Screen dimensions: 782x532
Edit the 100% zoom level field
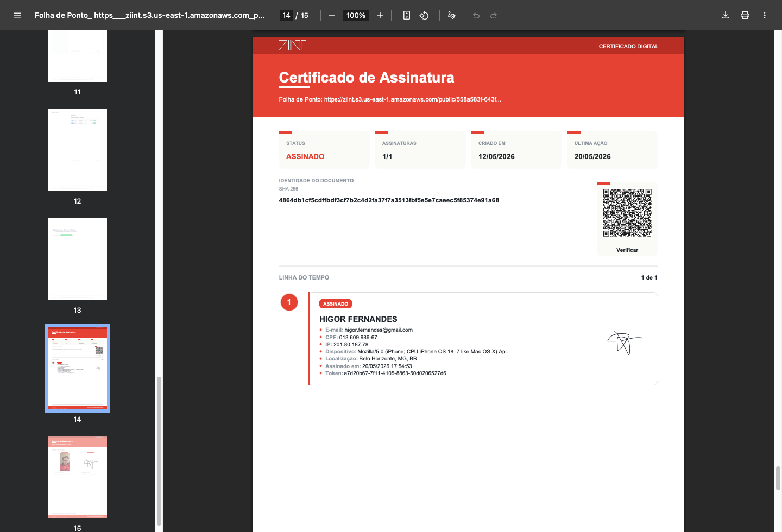pos(356,15)
